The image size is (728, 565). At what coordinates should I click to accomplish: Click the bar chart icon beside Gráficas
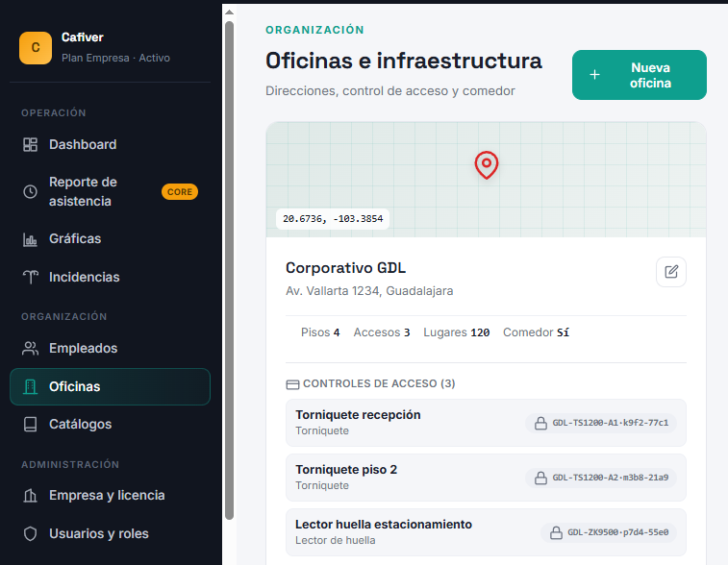[30, 239]
